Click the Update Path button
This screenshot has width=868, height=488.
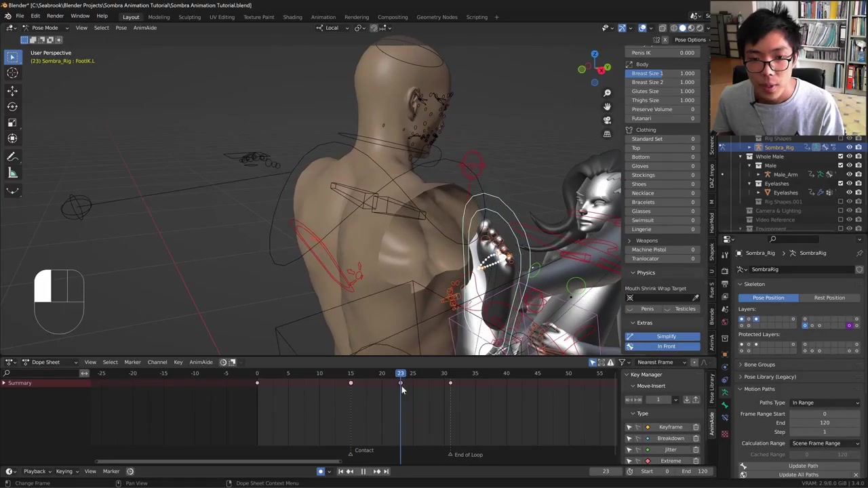[803, 466]
